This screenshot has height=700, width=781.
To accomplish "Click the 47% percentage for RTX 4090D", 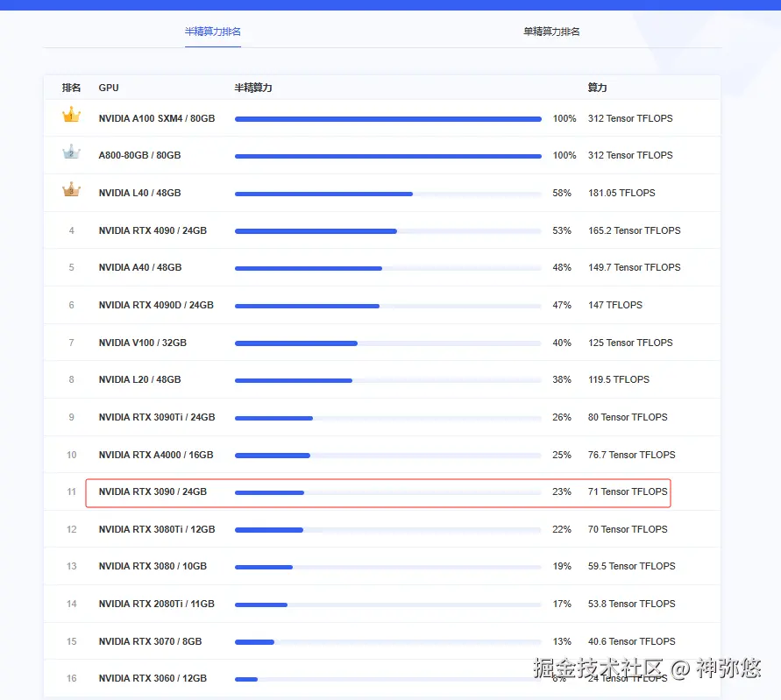I will coord(562,305).
